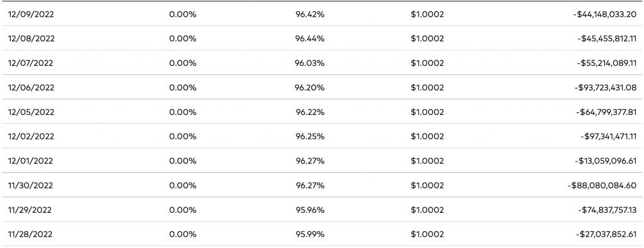Select the 96.22% percentage value
This screenshot has height=248, width=644.
click(309, 112)
